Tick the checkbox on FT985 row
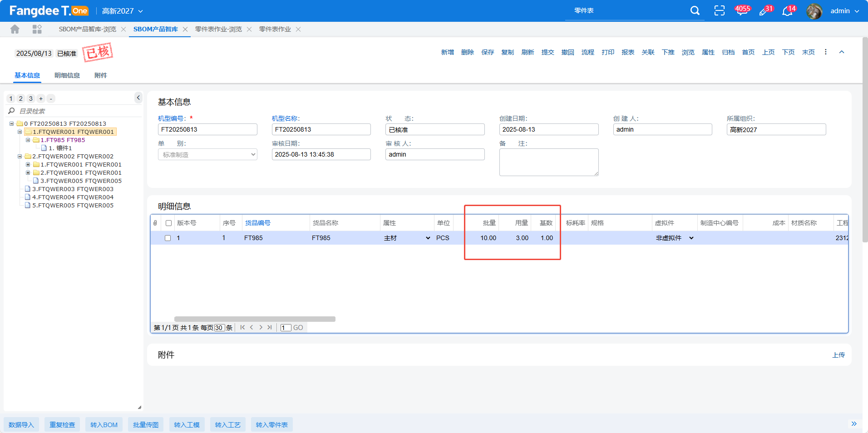 168,238
